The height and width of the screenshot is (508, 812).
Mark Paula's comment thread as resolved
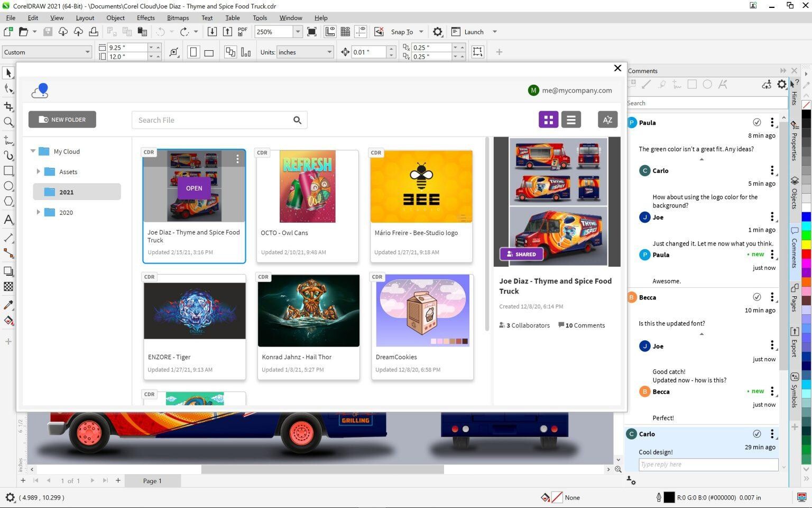[x=757, y=122]
